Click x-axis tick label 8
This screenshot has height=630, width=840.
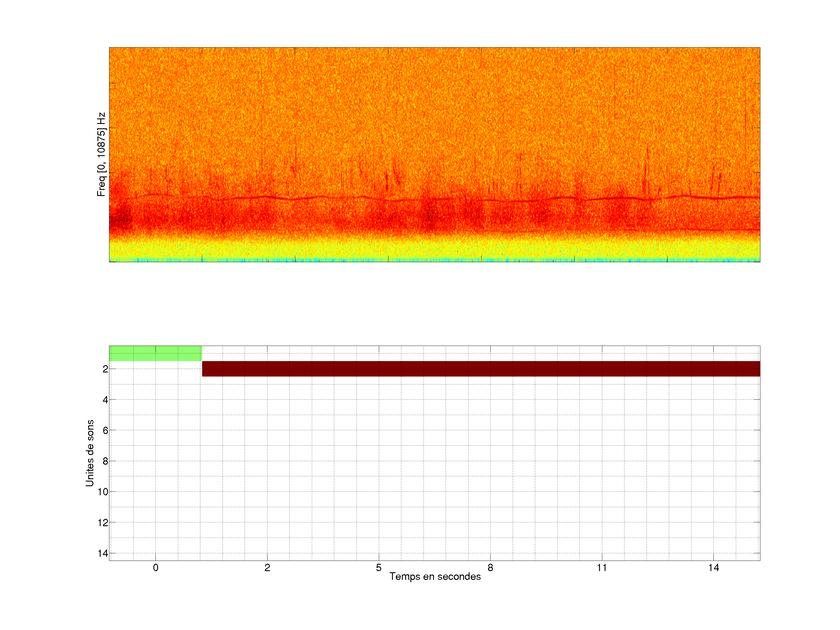(x=490, y=568)
